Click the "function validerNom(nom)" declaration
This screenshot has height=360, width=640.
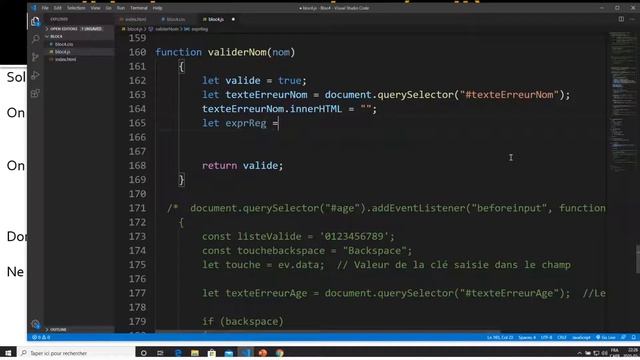click(225, 52)
